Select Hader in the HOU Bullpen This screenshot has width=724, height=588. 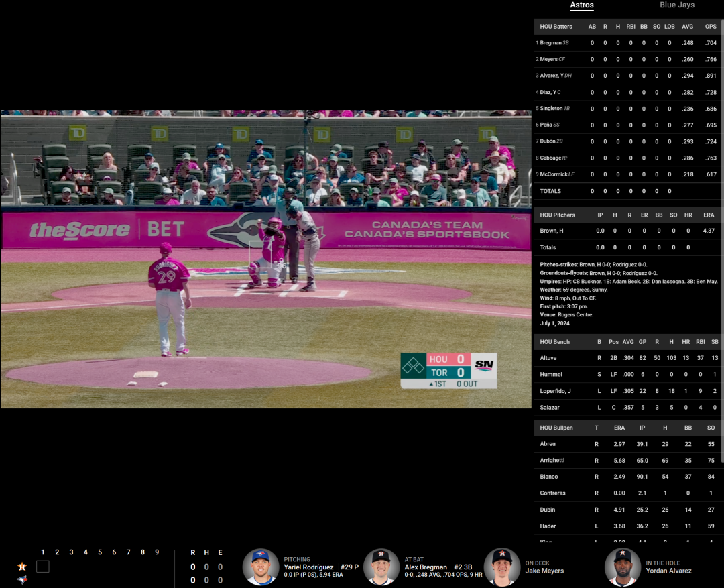[548, 526]
